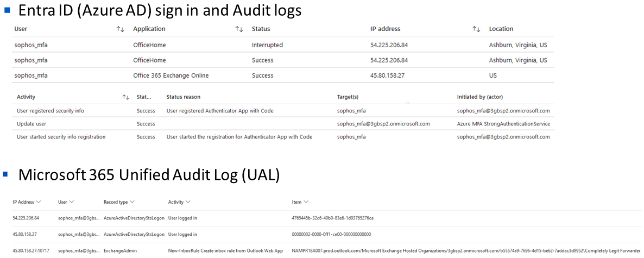Sort sign-in logs by IP address arrows
This screenshot has height=258, width=644.
coord(476,29)
